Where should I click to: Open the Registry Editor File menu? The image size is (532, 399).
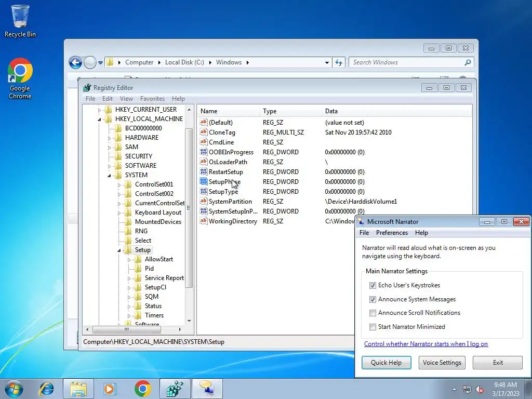click(90, 98)
